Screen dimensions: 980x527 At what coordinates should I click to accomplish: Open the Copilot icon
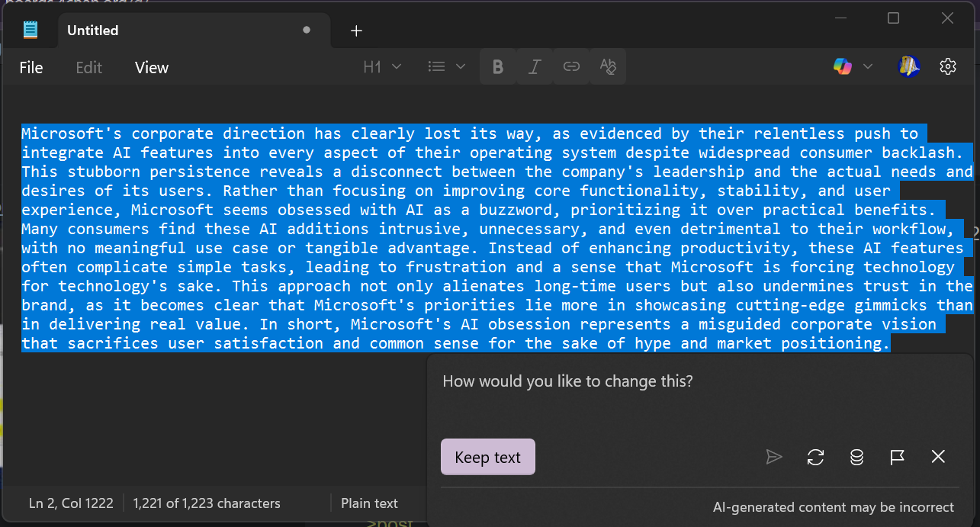(x=843, y=67)
